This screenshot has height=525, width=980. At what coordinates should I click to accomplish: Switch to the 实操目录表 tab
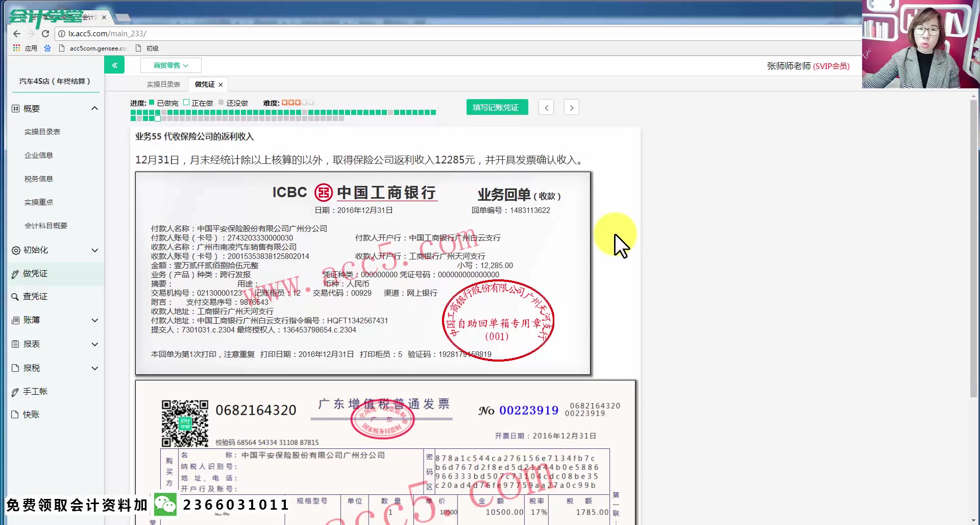click(x=163, y=84)
